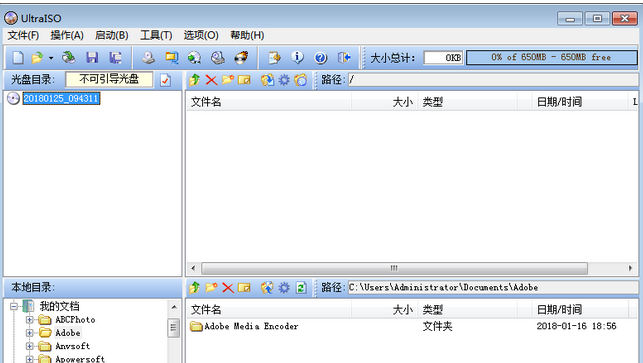This screenshot has width=643, height=363.
Task: Click the 650MB capacity progress bar
Action: pos(552,57)
